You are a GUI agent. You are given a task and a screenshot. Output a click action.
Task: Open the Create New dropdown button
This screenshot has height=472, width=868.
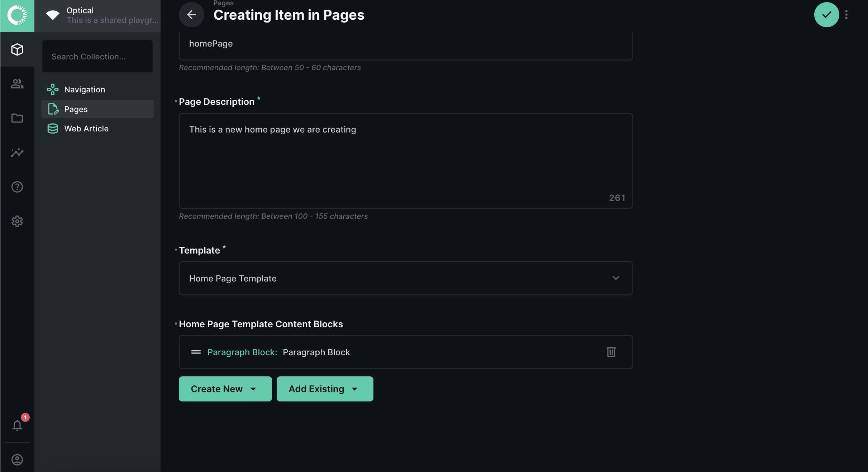pos(225,389)
